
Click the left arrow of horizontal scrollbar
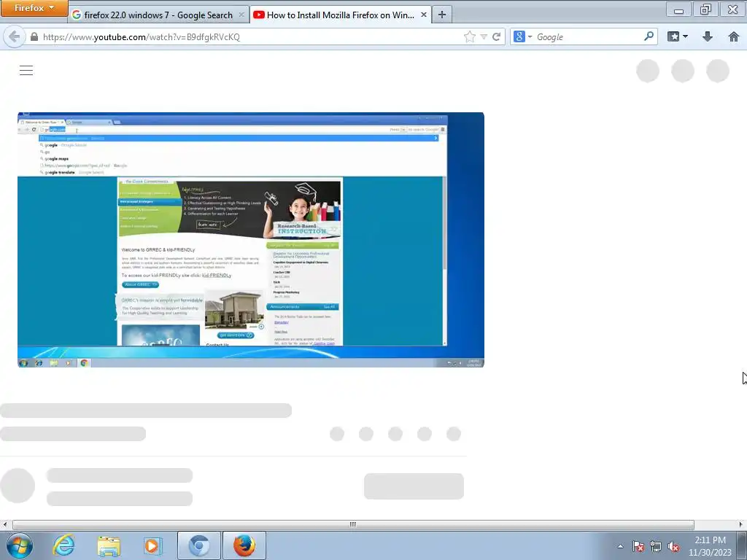[5, 524]
